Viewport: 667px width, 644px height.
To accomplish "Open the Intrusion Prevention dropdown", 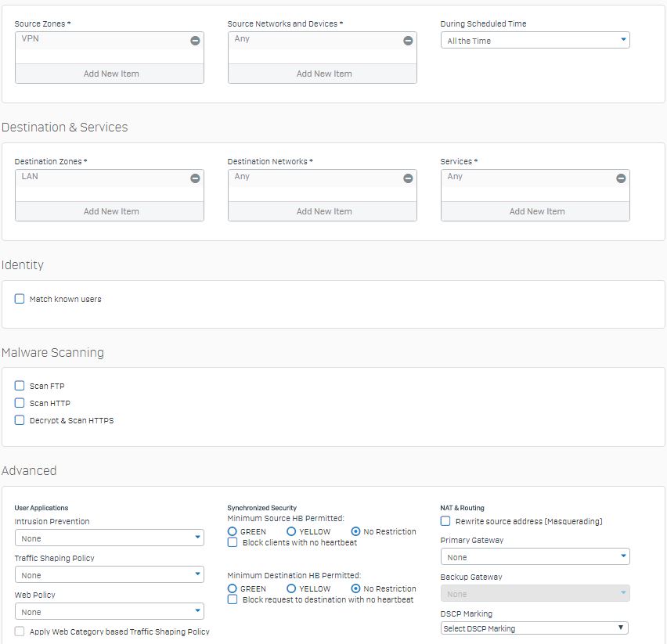I will (x=110, y=538).
